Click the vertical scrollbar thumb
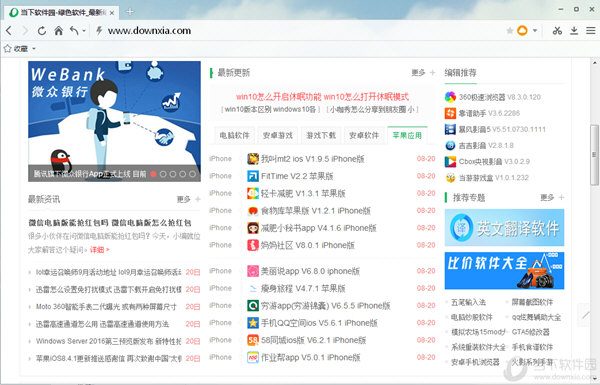The height and width of the screenshot is (385, 600). (595, 155)
